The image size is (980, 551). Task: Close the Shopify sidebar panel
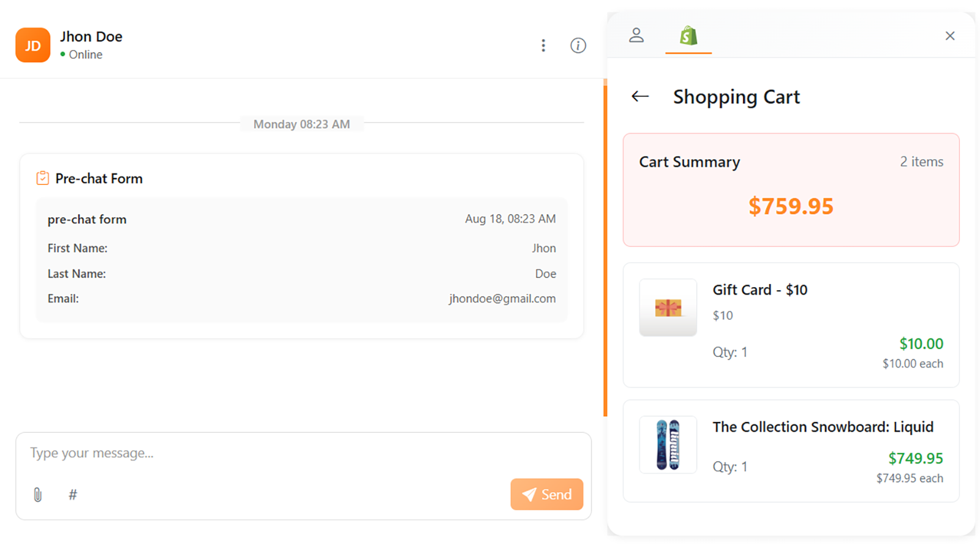(x=949, y=36)
